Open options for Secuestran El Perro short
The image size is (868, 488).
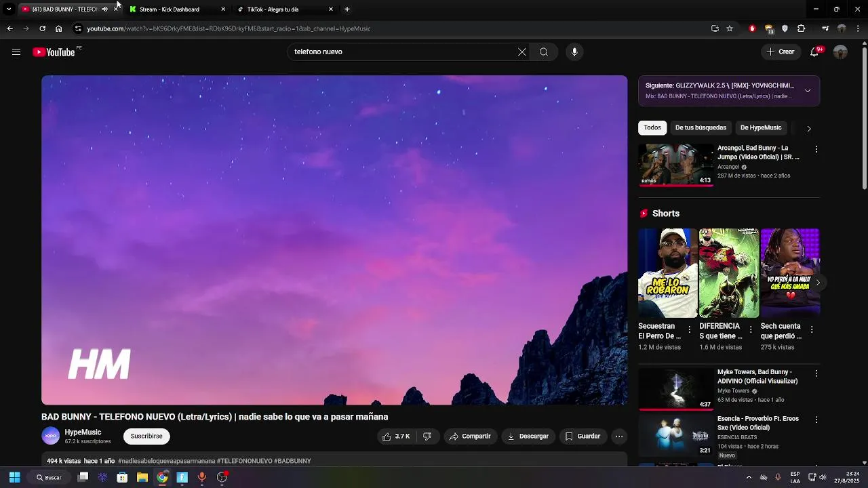[690, 330]
